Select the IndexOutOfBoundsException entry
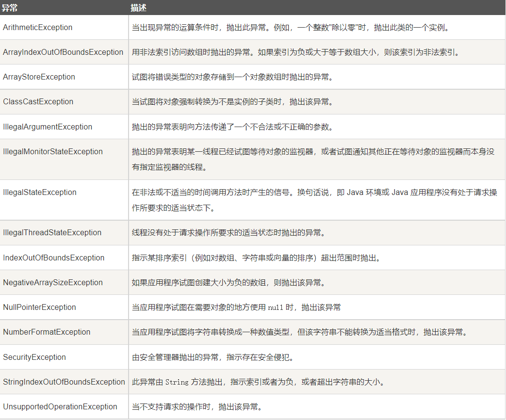Image resolution: width=506 pixels, height=420 pixels. point(54,258)
